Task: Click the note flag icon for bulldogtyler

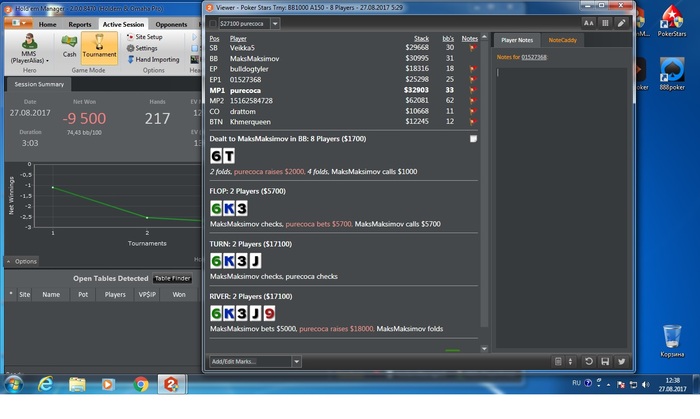Action: click(x=473, y=69)
